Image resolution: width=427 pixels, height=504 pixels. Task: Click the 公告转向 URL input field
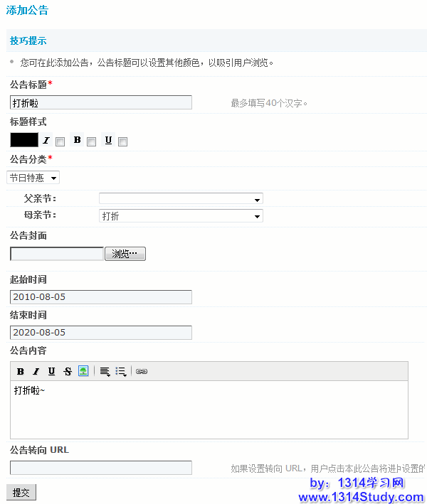coord(101,468)
